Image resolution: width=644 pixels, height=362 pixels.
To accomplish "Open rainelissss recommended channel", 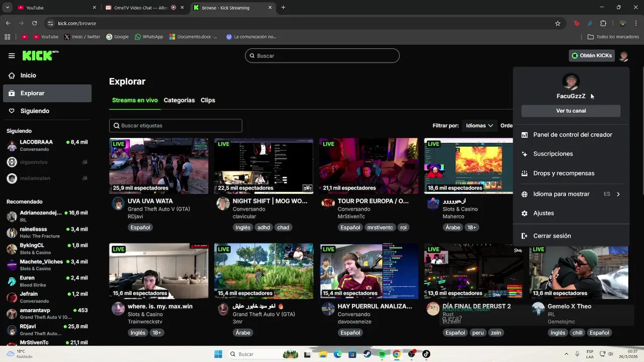I will pos(47,232).
